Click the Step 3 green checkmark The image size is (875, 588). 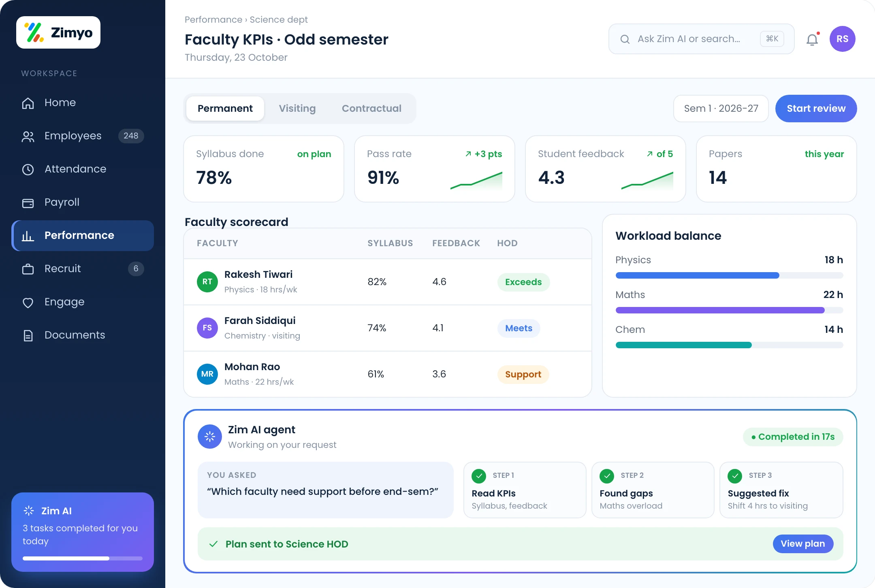pos(735,476)
